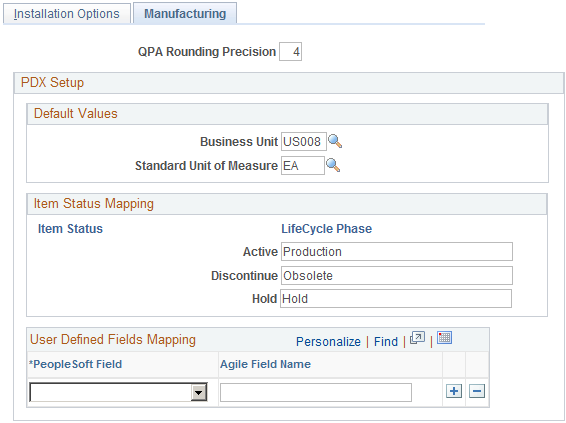
Task: Focus the Business Unit input field
Action: (x=304, y=141)
